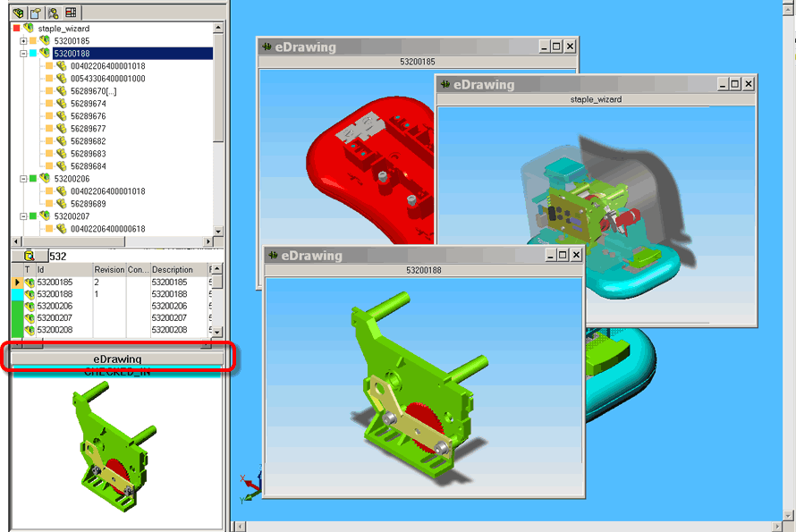Click the Con... column header
Screen dimensions: 796x532
(138, 269)
